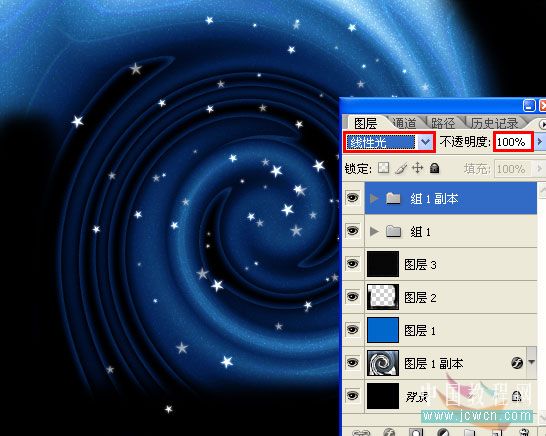This screenshot has height=436, width=546.
Task: Switch to the 通道 tab
Action: (404, 123)
